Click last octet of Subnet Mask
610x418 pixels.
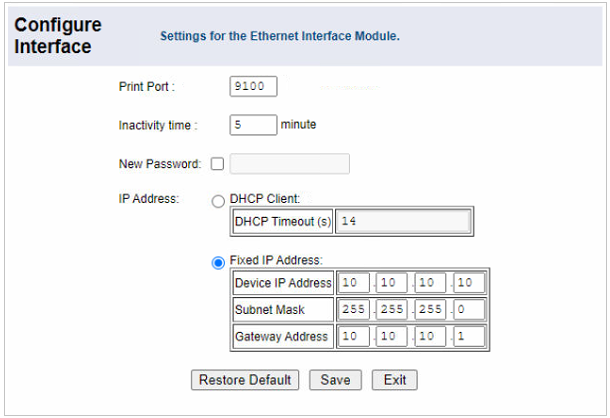[x=469, y=310]
